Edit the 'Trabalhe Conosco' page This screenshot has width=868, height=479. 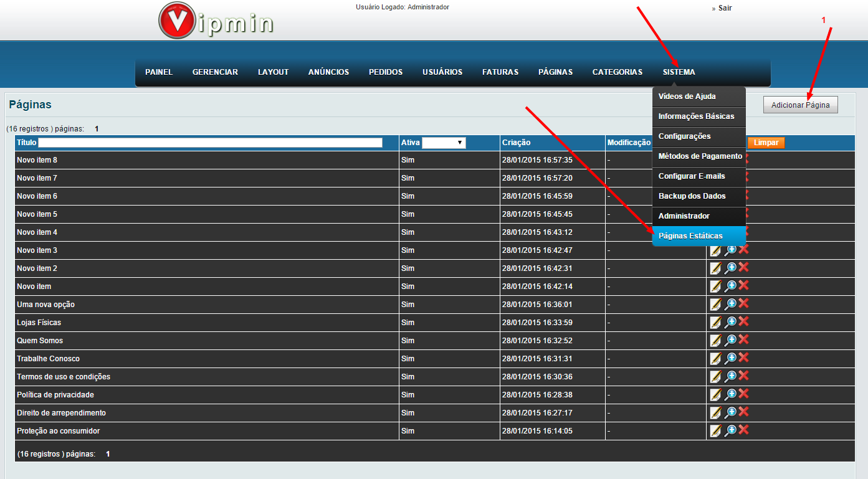tap(715, 359)
